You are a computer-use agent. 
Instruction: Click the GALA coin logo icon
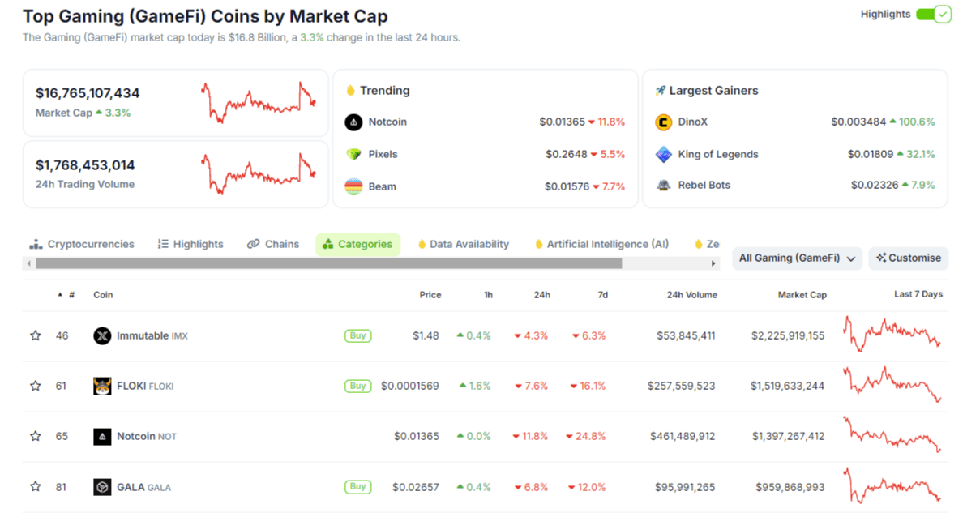(x=102, y=487)
